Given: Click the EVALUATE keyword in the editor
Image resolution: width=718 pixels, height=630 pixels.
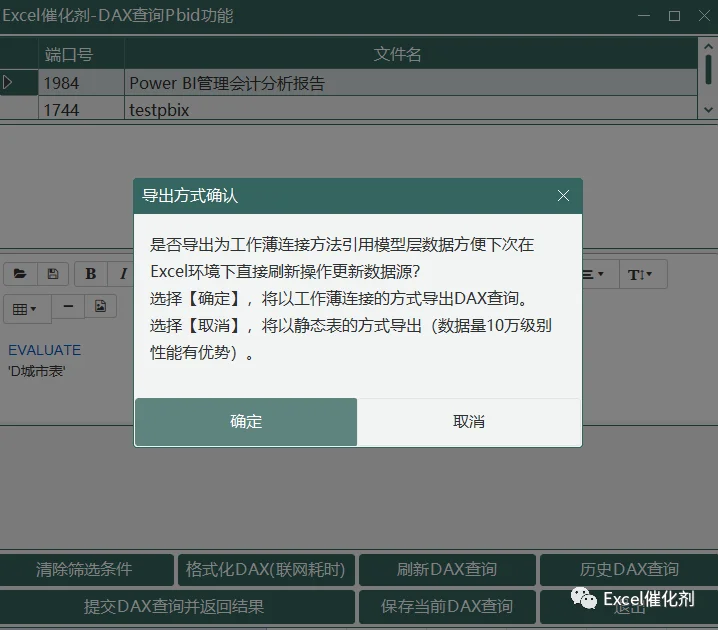Looking at the screenshot, I should click(x=44, y=350).
